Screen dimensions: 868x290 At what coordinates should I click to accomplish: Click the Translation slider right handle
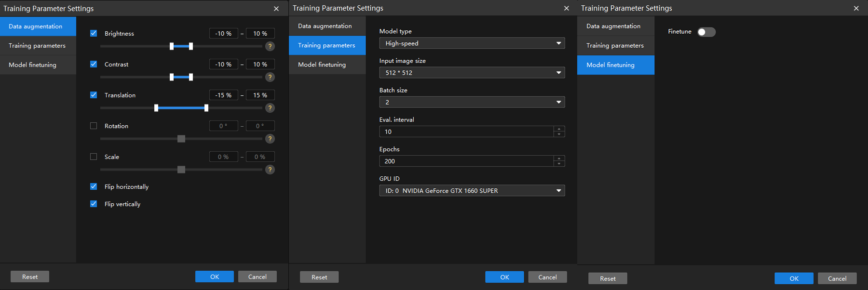pos(206,108)
